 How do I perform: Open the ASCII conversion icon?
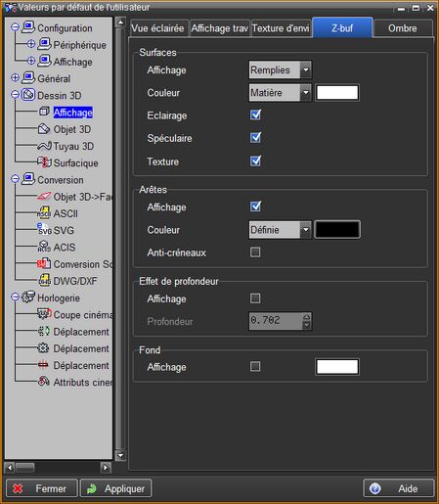(x=44, y=213)
